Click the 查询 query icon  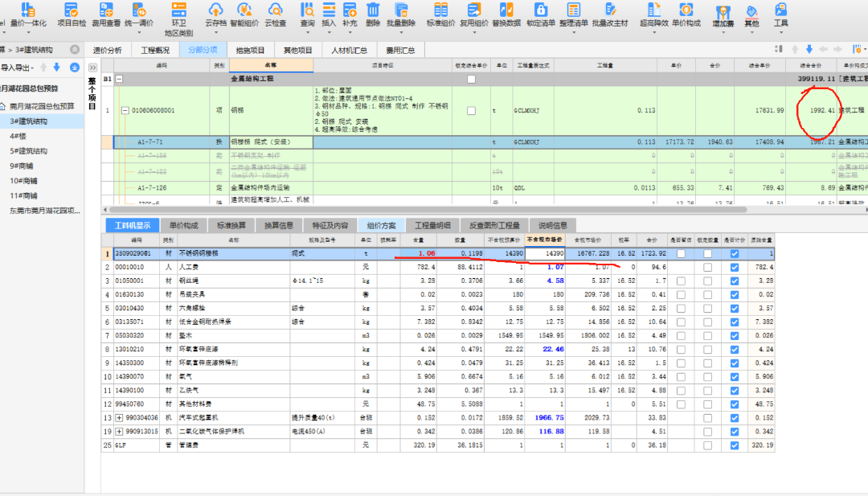[307, 10]
